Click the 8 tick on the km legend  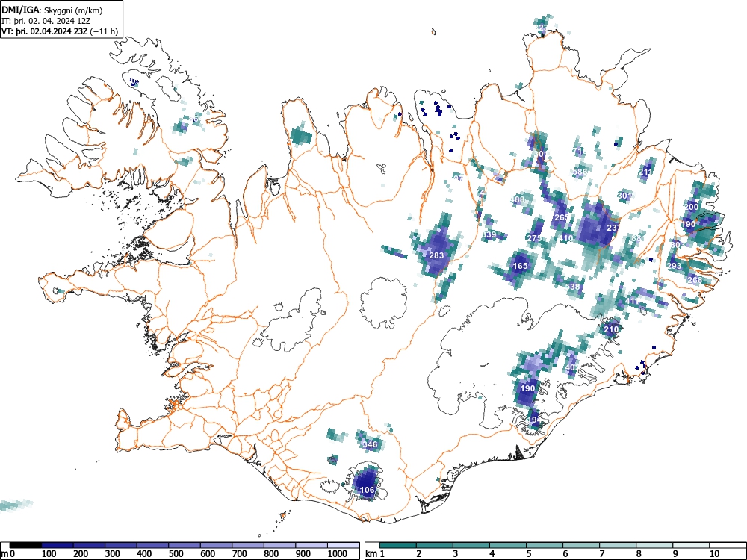click(x=639, y=554)
